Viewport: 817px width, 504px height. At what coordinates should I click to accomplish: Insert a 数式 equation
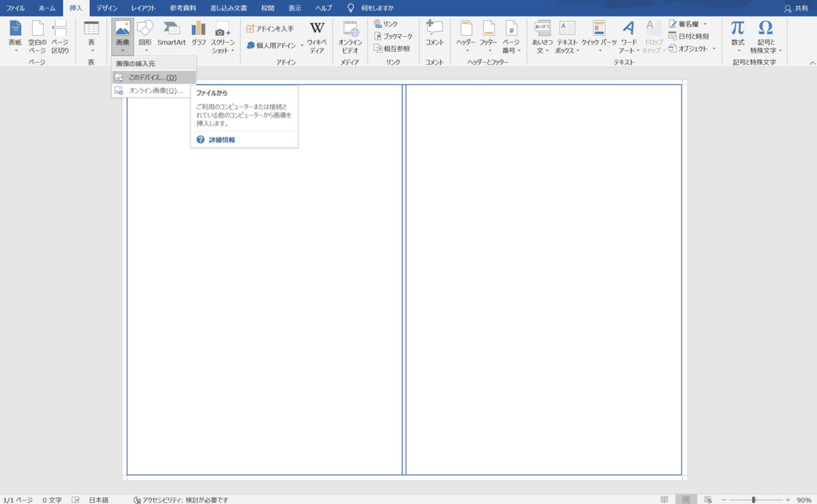tap(738, 37)
